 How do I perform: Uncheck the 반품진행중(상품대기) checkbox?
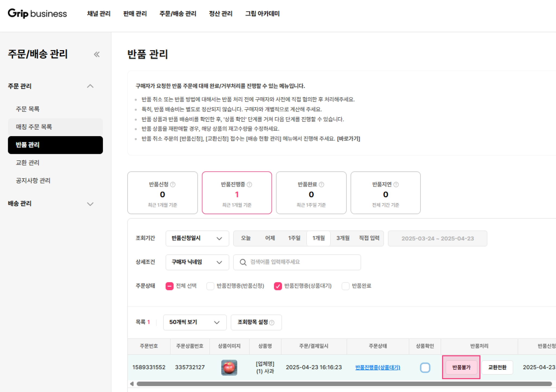coord(278,286)
